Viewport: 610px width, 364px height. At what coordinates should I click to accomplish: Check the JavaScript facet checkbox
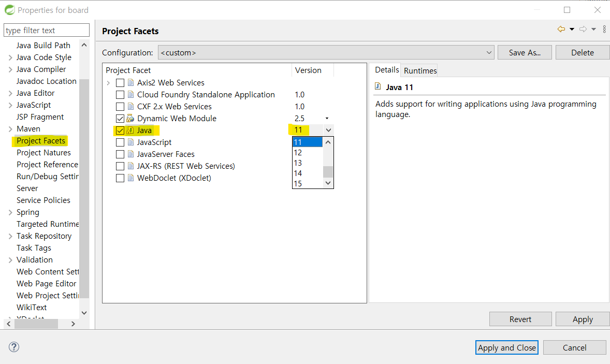[120, 142]
